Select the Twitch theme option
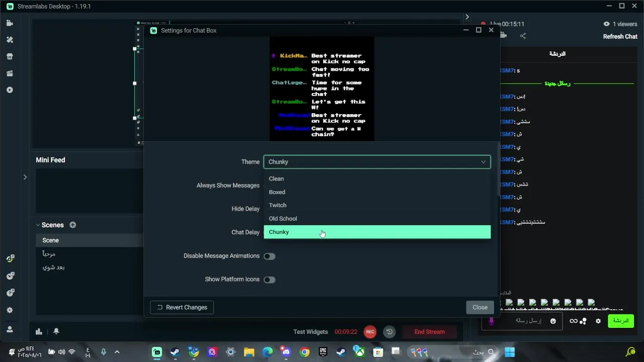The height and width of the screenshot is (362, 644). pos(377,205)
